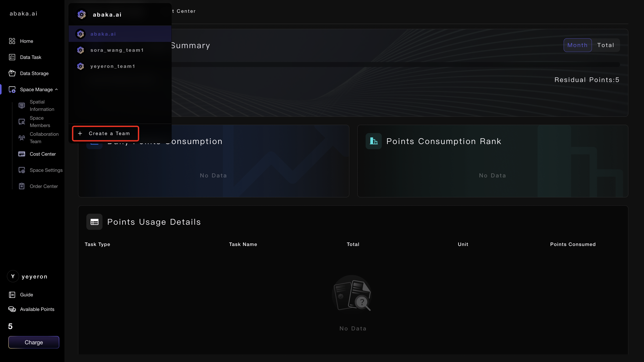Click abaka.ai team switcher header
The height and width of the screenshot is (362, 644).
point(107,15)
